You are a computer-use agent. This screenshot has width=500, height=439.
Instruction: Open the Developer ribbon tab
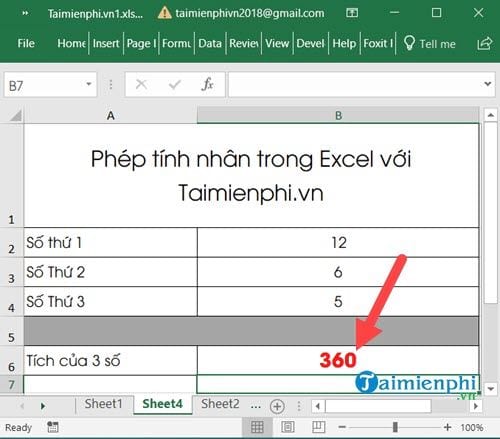310,43
